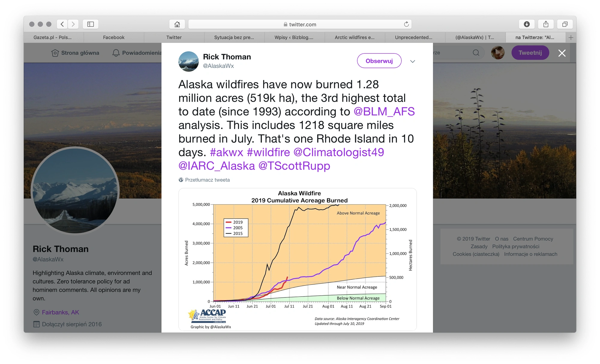The height and width of the screenshot is (364, 600).
Task: Open the @TScottRupp mention
Action: tap(294, 166)
